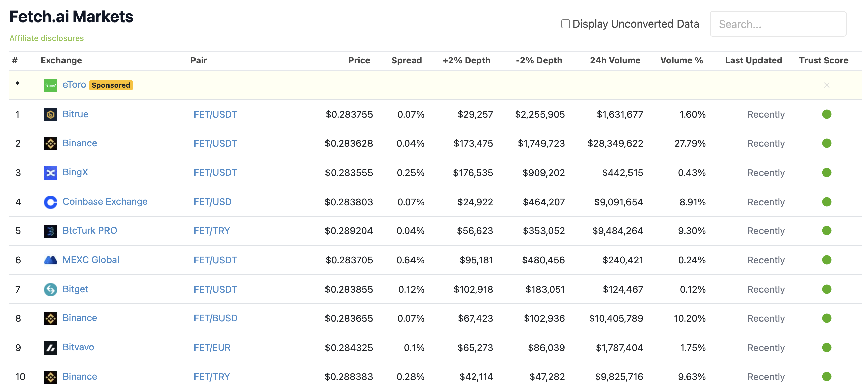Click the BingX exchange logo
Viewport: 868px width, 391px height.
click(50, 173)
